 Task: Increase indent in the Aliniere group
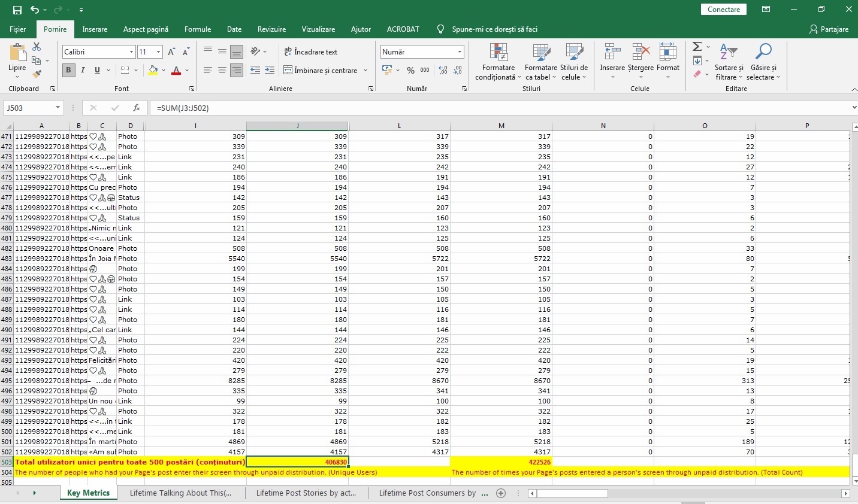pos(270,70)
